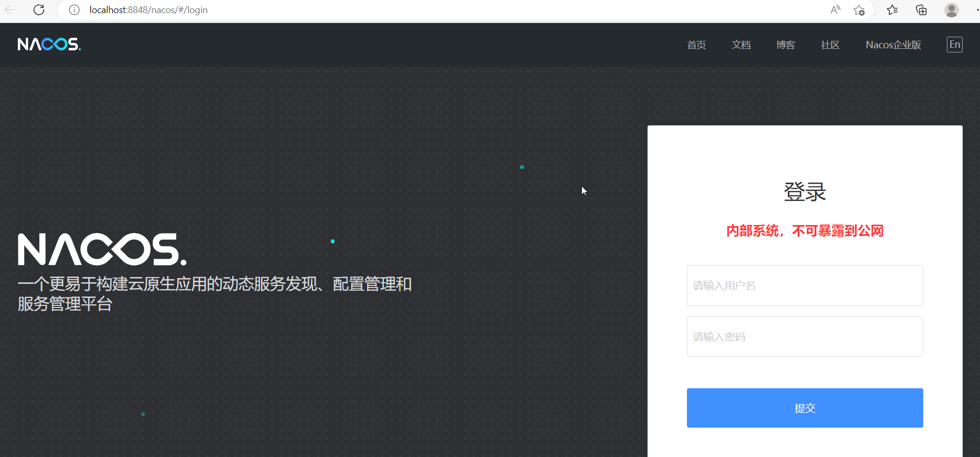Click the browser refresh icon
Screen dimensions: 980x457
(x=39, y=10)
